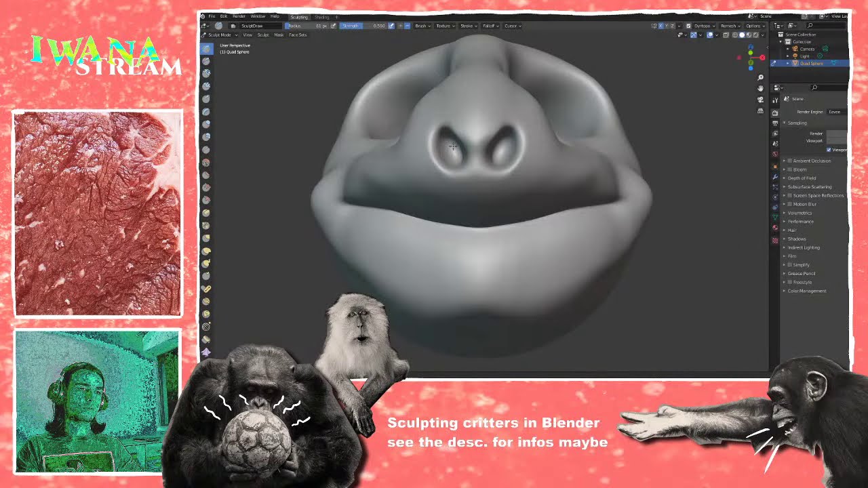The height and width of the screenshot is (488, 868).
Task: Toggle Strength pressure sensitivity icon
Action: point(391,26)
